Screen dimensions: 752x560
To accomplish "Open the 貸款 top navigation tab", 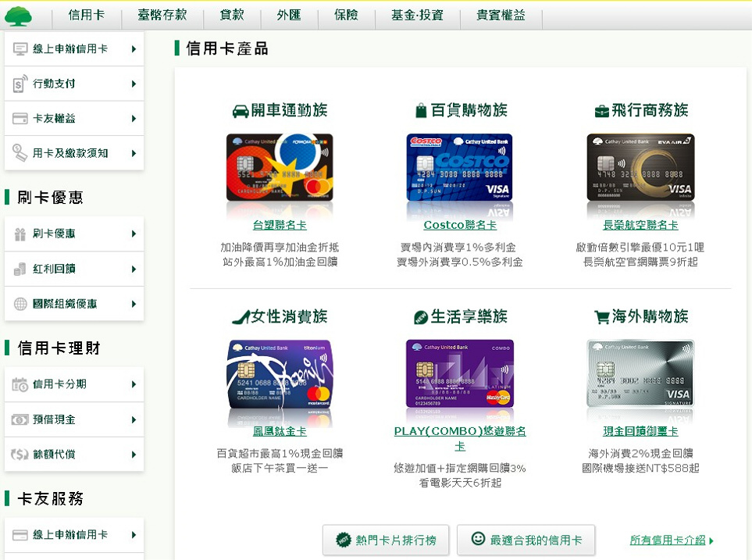I will point(232,15).
